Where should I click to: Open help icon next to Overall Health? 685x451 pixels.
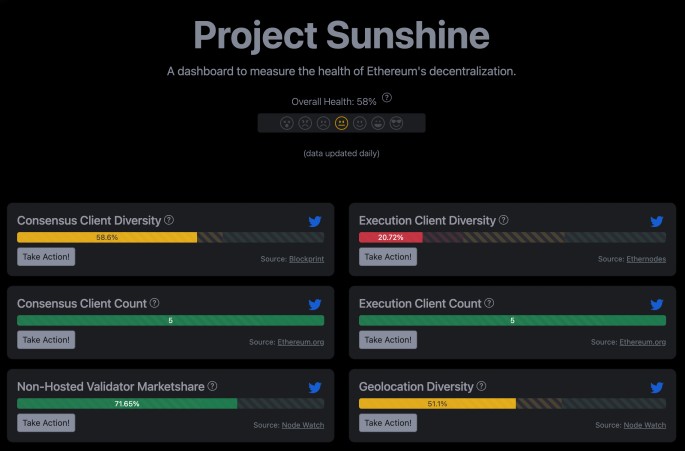tap(387, 98)
